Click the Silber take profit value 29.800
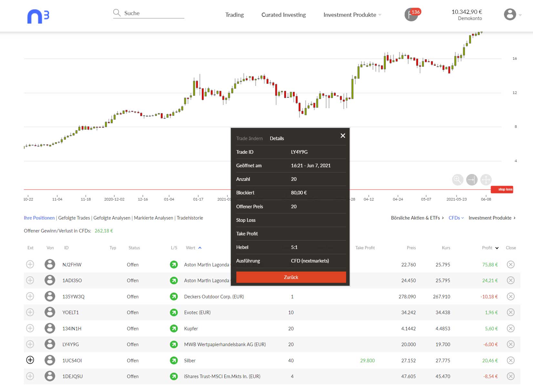Image resolution: width=533 pixels, height=392 pixels. [x=367, y=360]
